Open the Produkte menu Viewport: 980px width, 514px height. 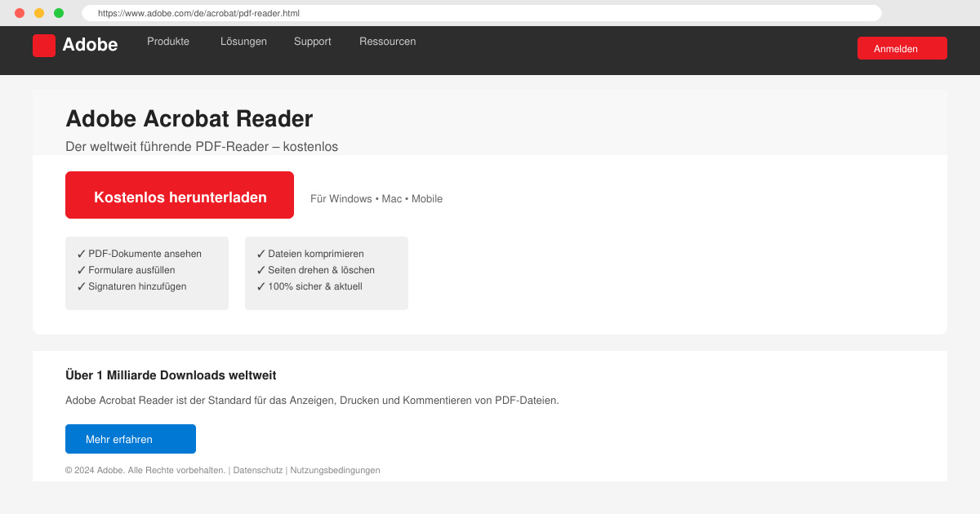pos(168,42)
